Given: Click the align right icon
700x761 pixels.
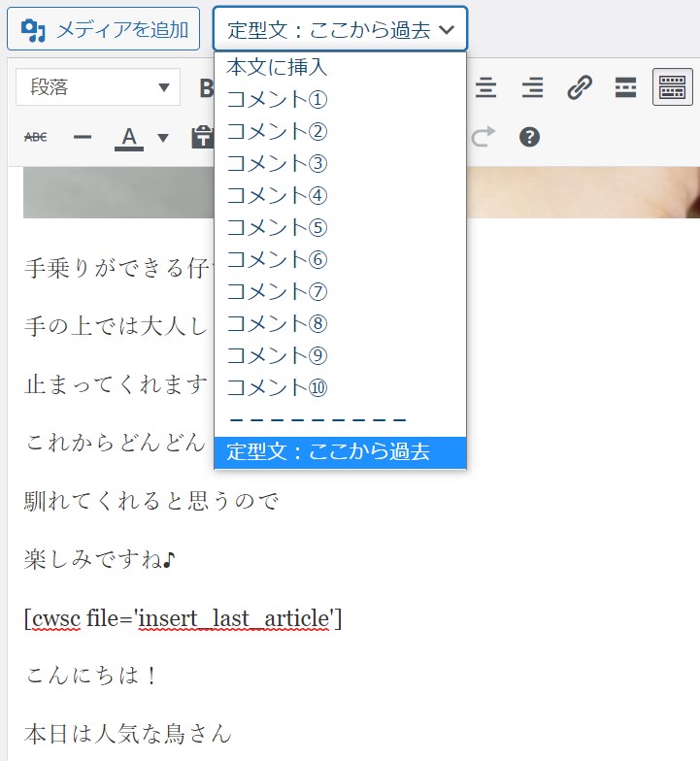Looking at the screenshot, I should (532, 87).
